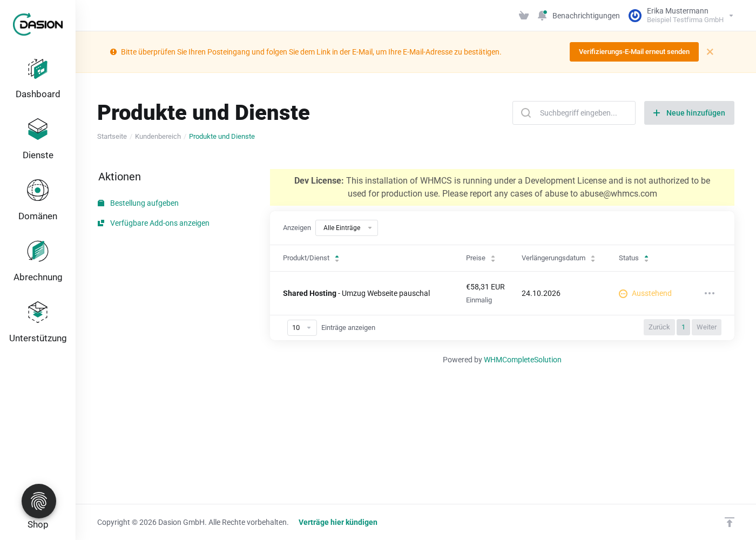The image size is (756, 540).
Task: Click Verifizierungs-E-Mail erneut senden button
Action: click(634, 52)
